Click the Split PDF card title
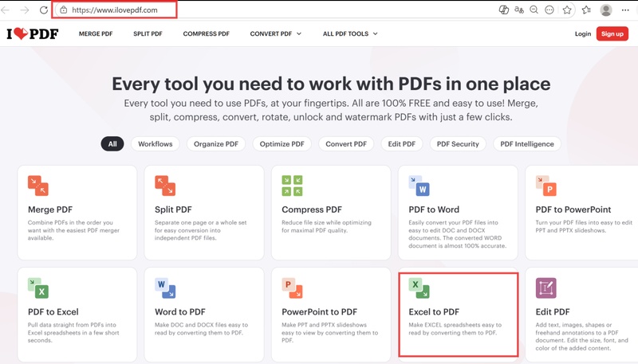 [x=173, y=209]
